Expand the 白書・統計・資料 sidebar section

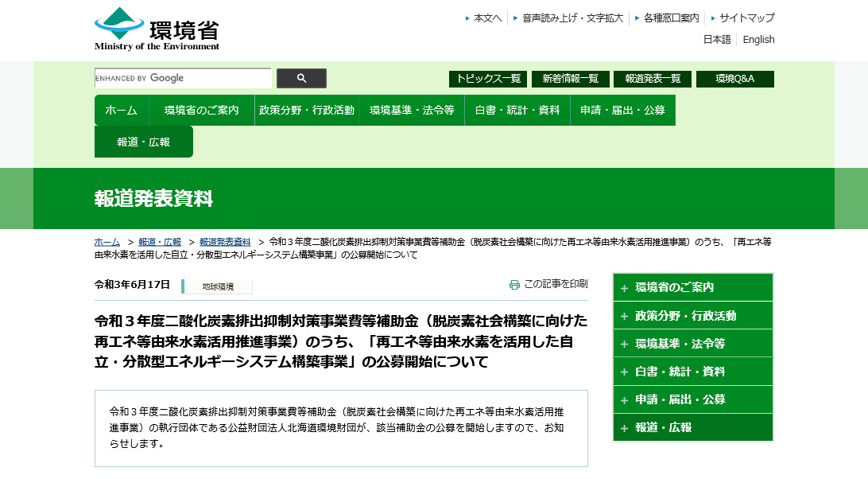[x=625, y=372]
